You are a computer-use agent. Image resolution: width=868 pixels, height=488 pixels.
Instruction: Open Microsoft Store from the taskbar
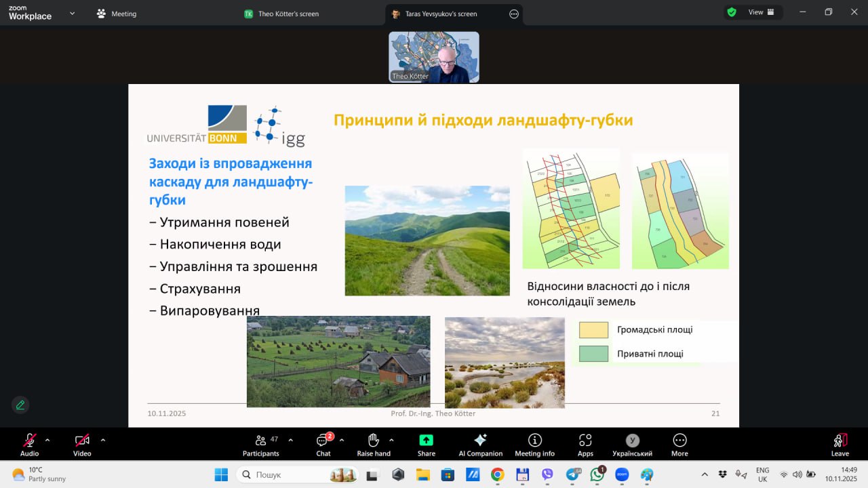pos(448,474)
